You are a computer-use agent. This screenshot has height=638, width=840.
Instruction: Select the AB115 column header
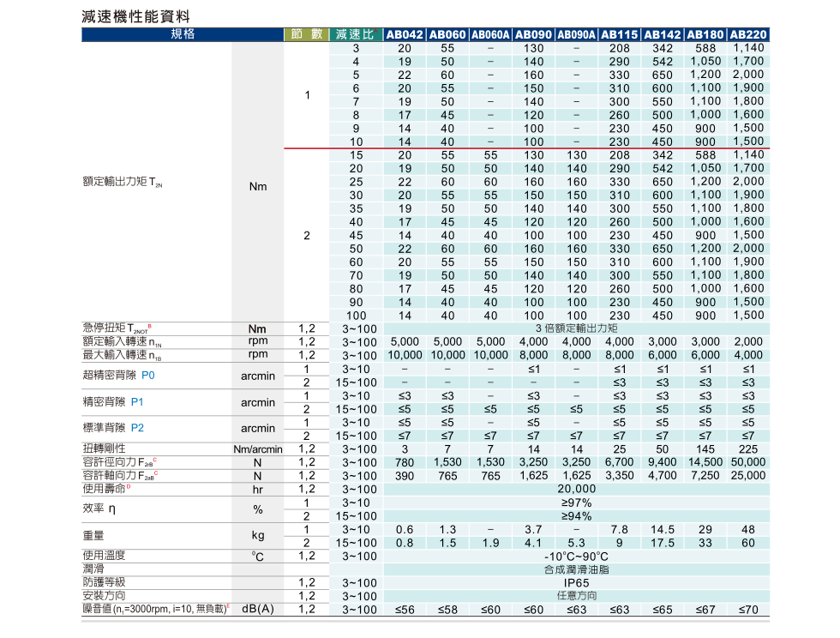pos(619,35)
